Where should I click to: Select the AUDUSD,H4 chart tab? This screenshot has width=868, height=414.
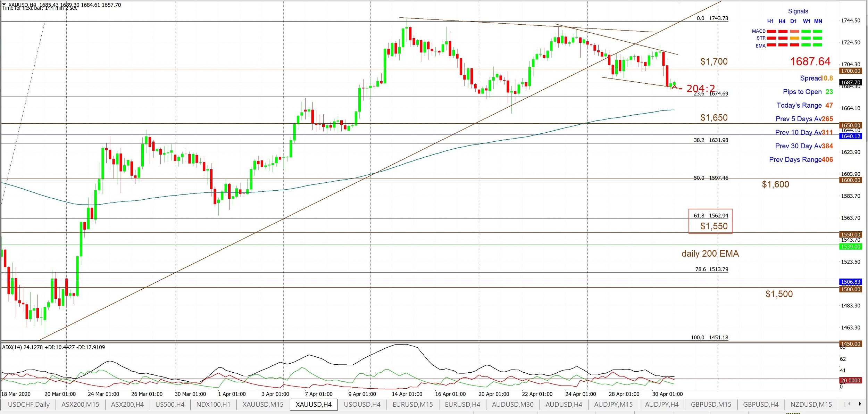click(564, 404)
